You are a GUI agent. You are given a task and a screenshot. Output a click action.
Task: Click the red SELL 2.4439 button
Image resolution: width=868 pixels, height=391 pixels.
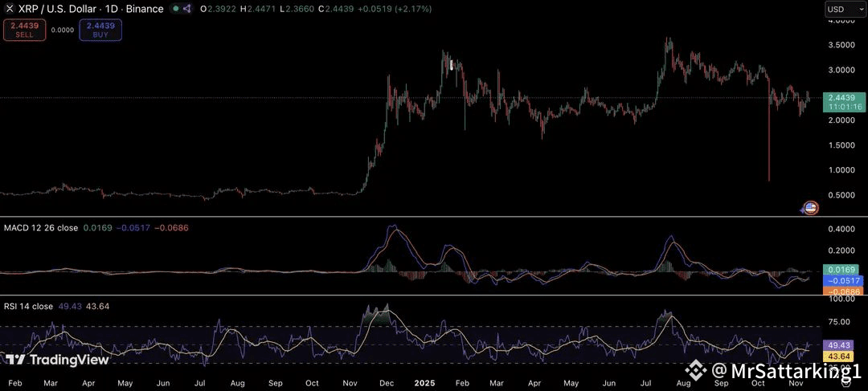click(24, 30)
